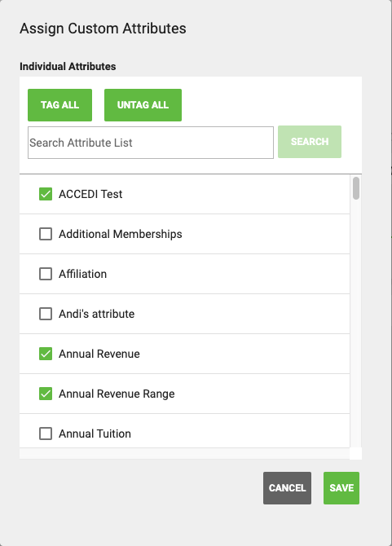Click the Affiliation row label
Image resolution: width=392 pixels, height=546 pixels.
click(x=82, y=274)
